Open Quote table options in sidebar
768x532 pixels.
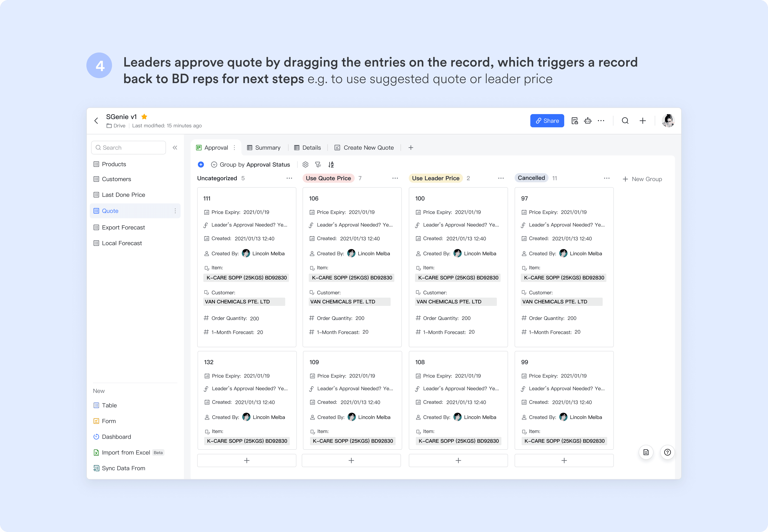click(x=175, y=211)
